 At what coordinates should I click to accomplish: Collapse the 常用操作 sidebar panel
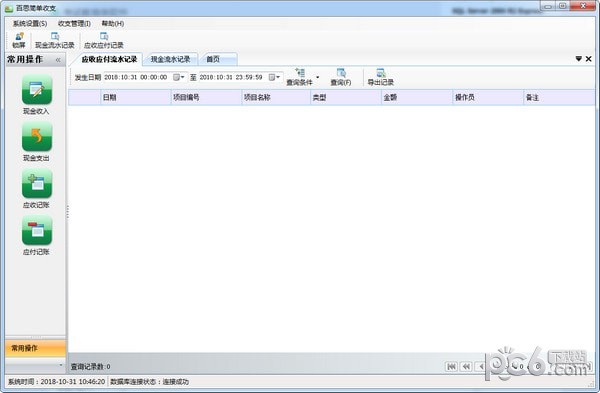pos(58,60)
